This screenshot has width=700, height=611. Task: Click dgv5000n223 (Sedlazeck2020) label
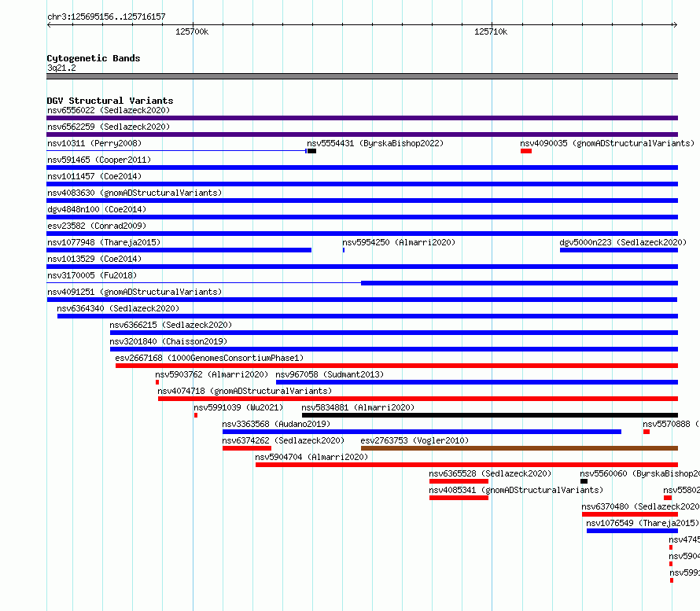(623, 242)
